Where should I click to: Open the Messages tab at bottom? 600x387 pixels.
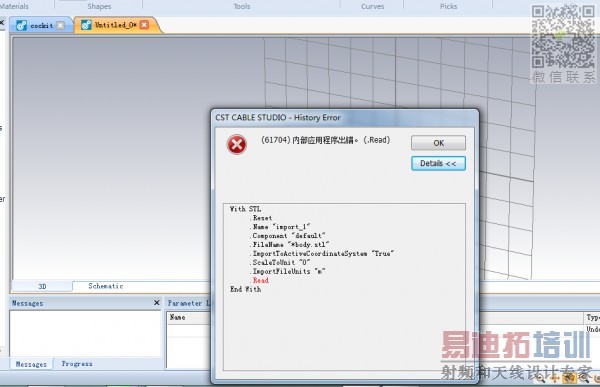coord(31,364)
